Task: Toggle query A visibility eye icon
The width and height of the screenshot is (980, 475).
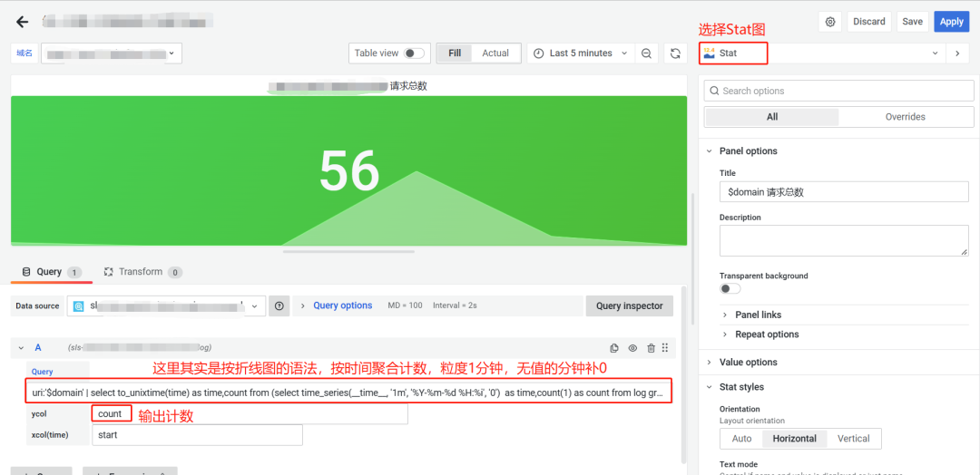Action: pyautogui.click(x=632, y=348)
